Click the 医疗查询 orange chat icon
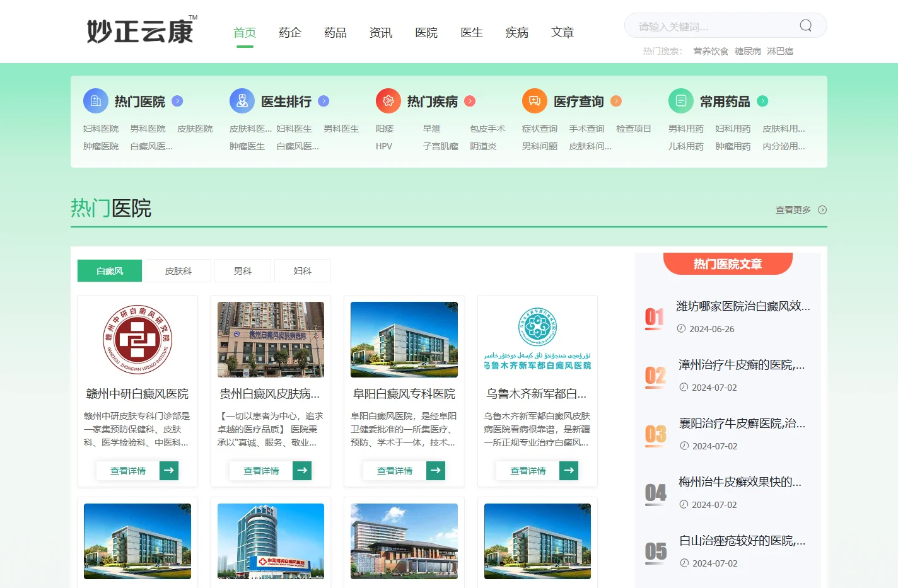The image size is (898, 588). 535,101
